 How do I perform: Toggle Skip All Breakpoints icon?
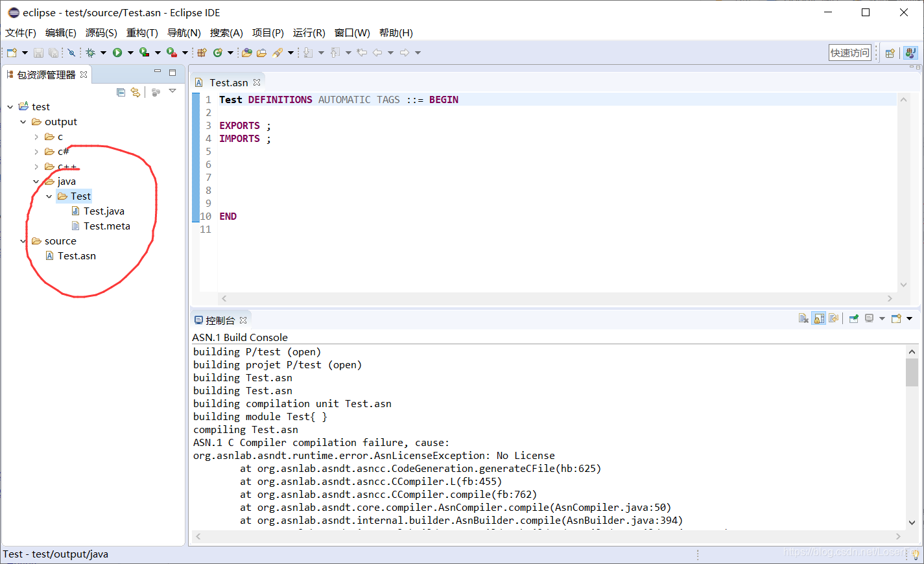(71, 53)
